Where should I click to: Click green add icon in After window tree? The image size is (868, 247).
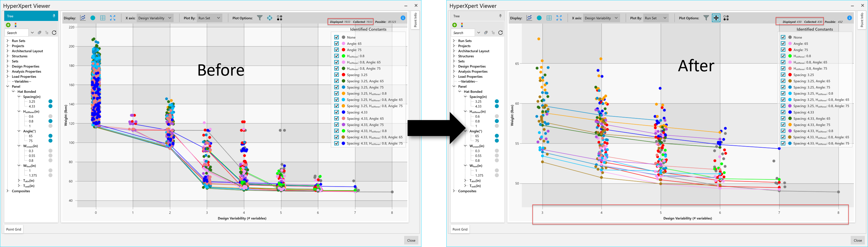tap(455, 25)
